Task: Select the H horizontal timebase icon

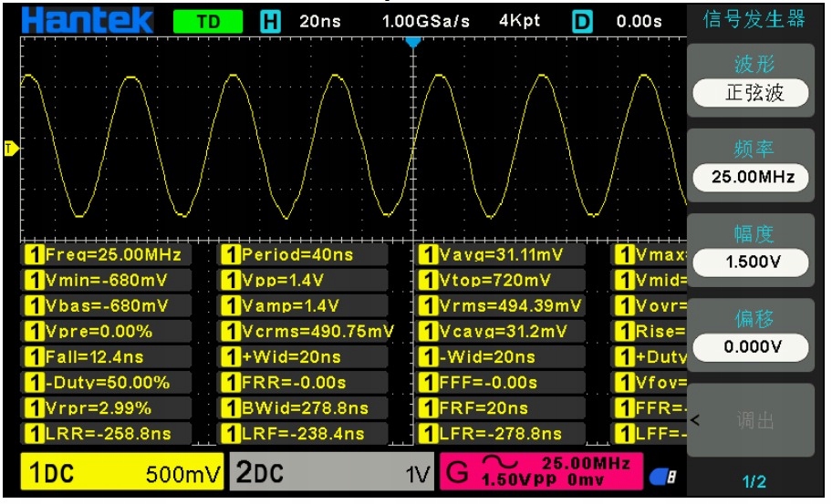Action: 270,22
